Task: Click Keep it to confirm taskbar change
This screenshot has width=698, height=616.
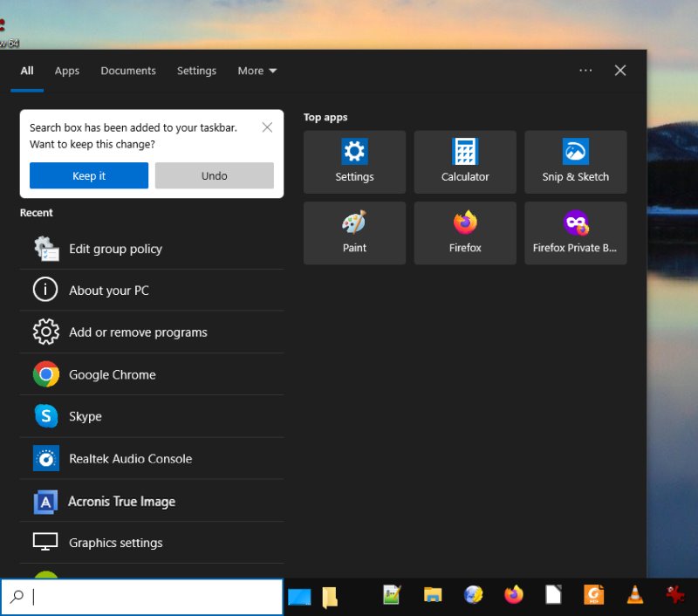Action: pos(88,175)
